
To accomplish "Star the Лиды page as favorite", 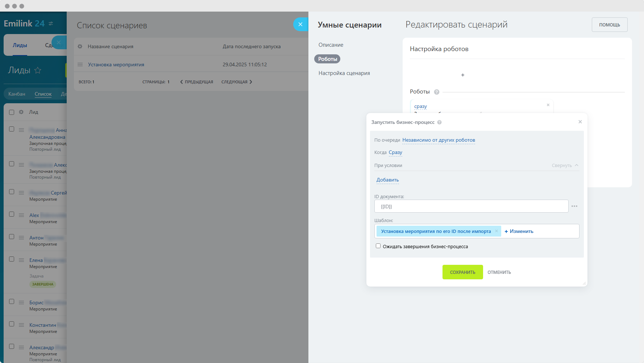I will 38,70.
